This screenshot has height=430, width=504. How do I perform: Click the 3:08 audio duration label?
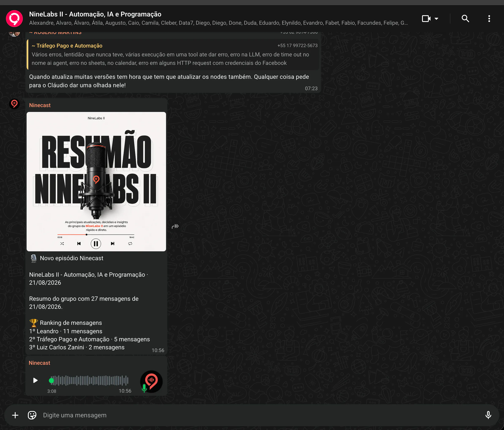[52, 391]
